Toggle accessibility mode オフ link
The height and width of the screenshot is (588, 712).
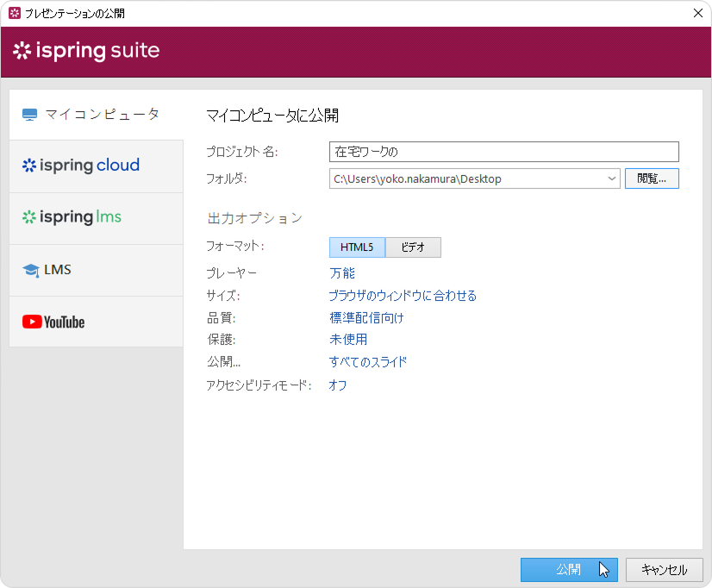(x=337, y=385)
